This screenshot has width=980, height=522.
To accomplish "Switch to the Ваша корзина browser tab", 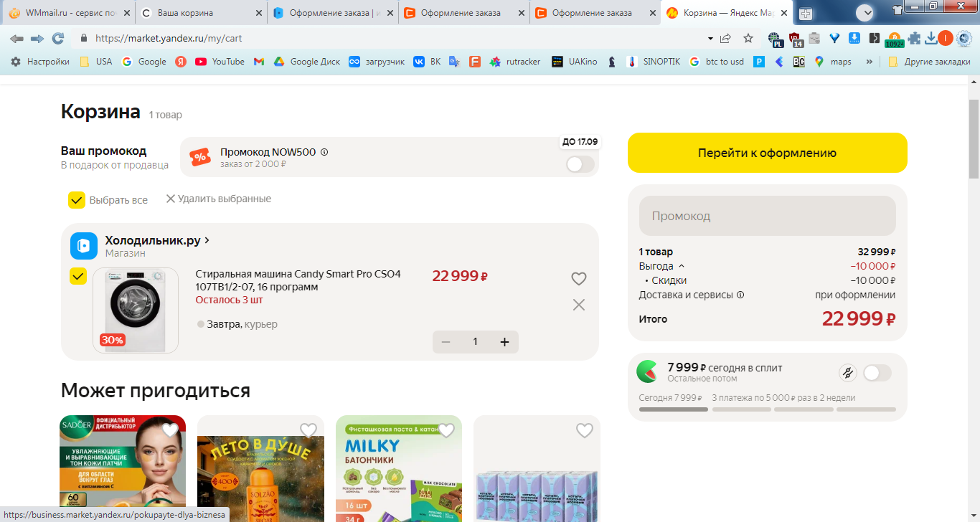I will pyautogui.click(x=200, y=12).
